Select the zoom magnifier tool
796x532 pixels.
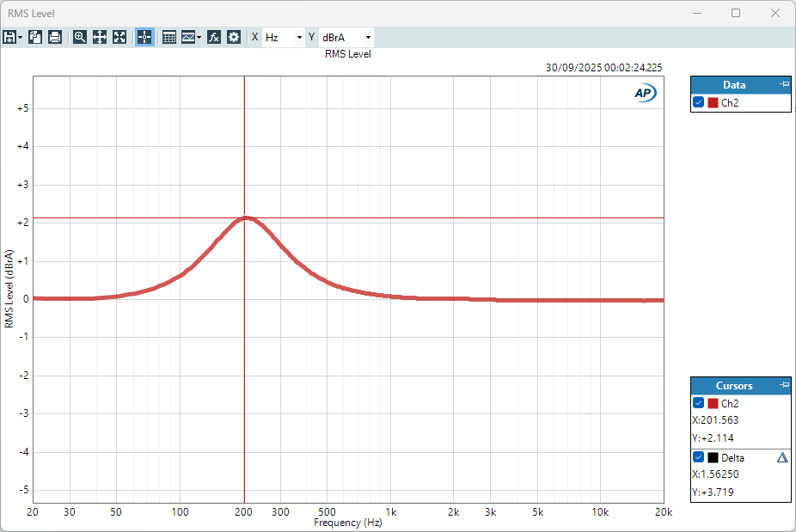[80, 37]
